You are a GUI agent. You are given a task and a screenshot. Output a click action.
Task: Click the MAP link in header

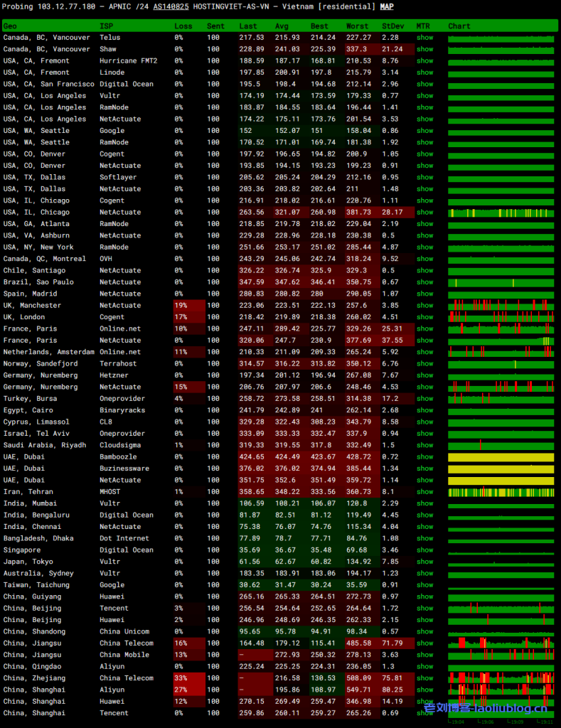point(387,6)
